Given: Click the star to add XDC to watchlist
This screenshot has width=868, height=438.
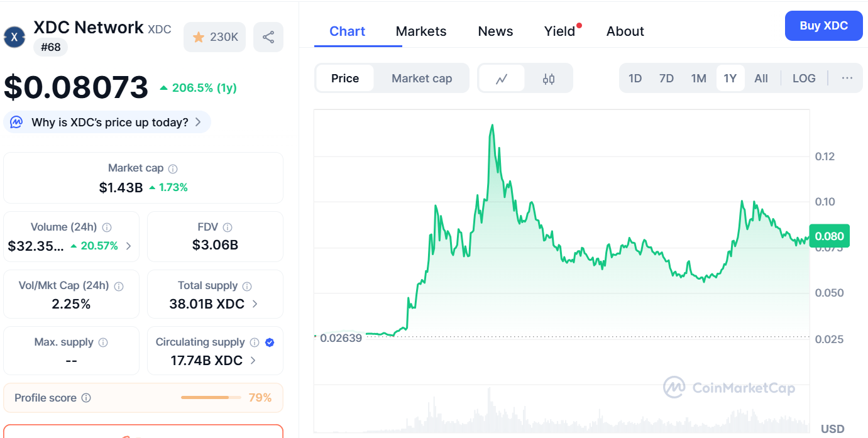Looking at the screenshot, I should tap(200, 37).
